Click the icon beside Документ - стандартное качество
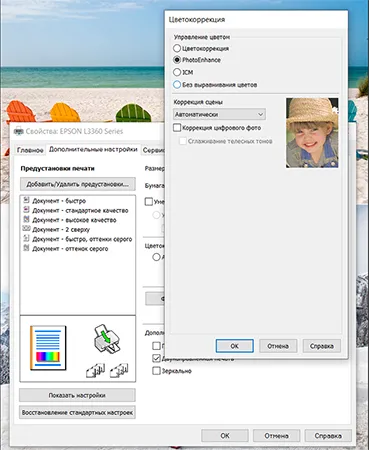369x450 pixels. pos(26,210)
